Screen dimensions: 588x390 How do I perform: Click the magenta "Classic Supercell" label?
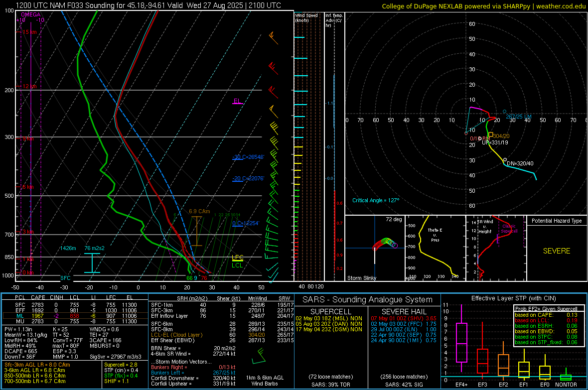pos(509,229)
